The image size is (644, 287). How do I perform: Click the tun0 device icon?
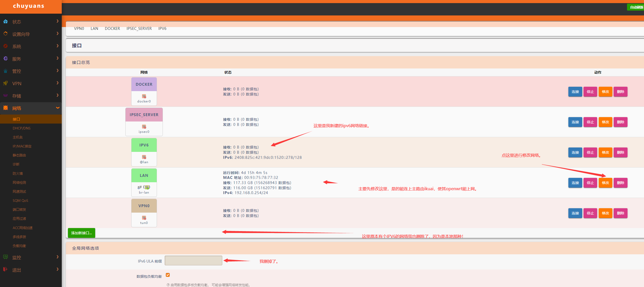click(x=144, y=218)
